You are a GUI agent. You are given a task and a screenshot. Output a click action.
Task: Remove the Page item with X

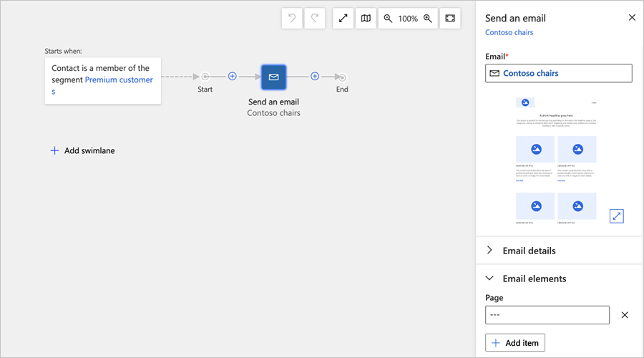pyautogui.click(x=625, y=315)
